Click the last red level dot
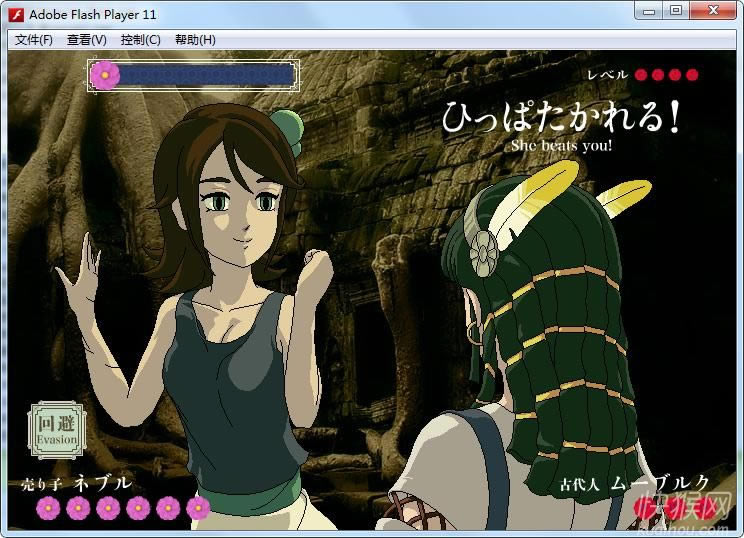Screen dimensions: 744x538 [x=692, y=75]
